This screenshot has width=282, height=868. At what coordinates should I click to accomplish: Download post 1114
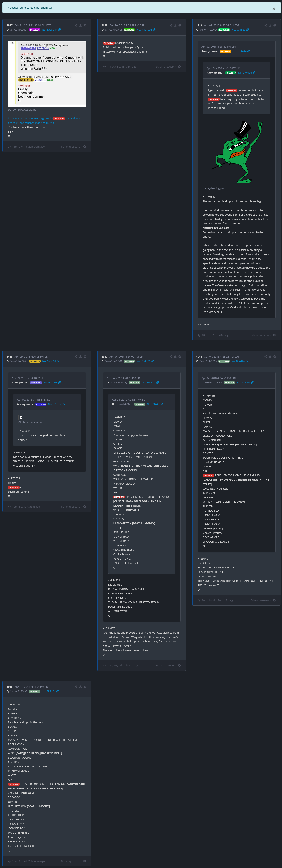click(270, 25)
